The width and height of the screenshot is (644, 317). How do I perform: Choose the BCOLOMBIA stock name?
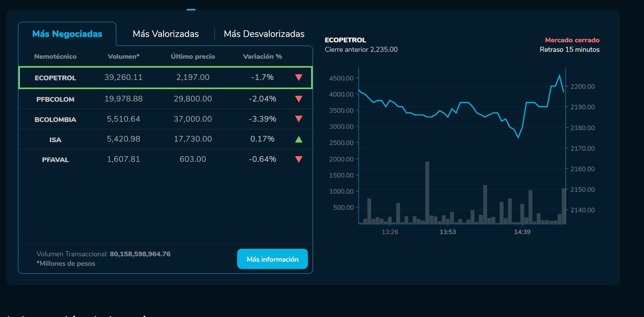tap(55, 119)
